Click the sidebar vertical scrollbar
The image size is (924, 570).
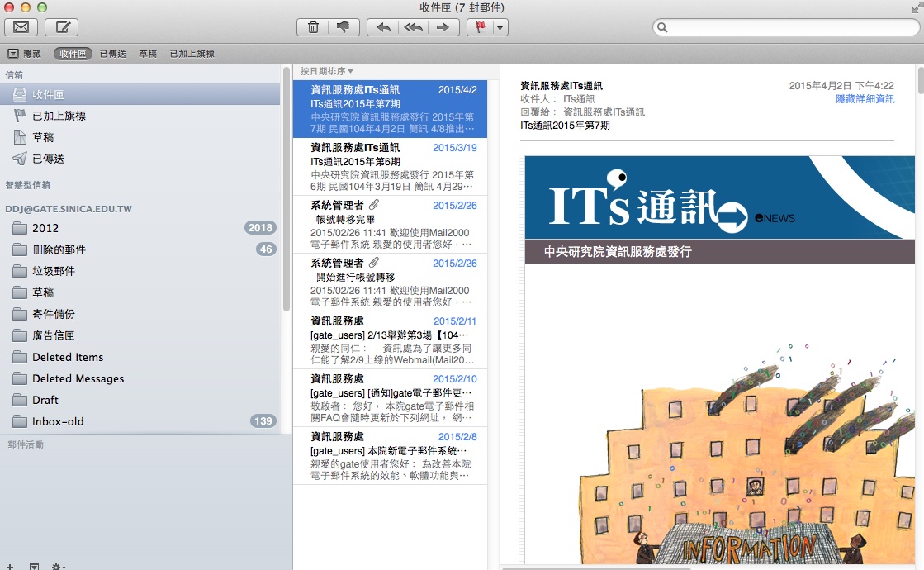(x=287, y=190)
